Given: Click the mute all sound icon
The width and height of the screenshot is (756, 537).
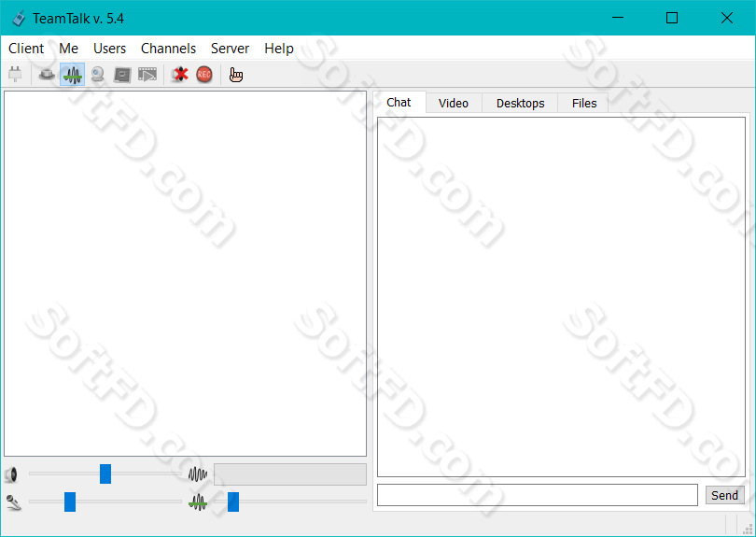Looking at the screenshot, I should (x=179, y=75).
